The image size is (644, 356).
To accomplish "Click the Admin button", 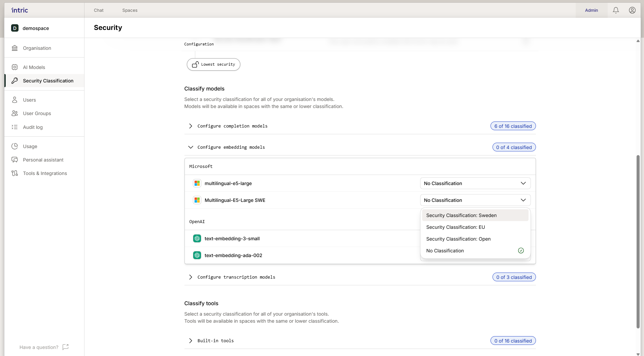I will click(591, 10).
